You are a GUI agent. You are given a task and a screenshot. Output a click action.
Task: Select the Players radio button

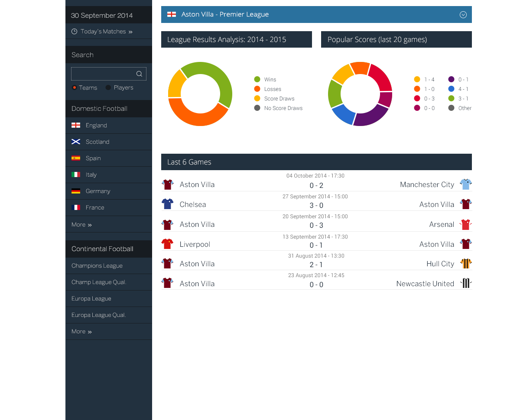point(108,87)
